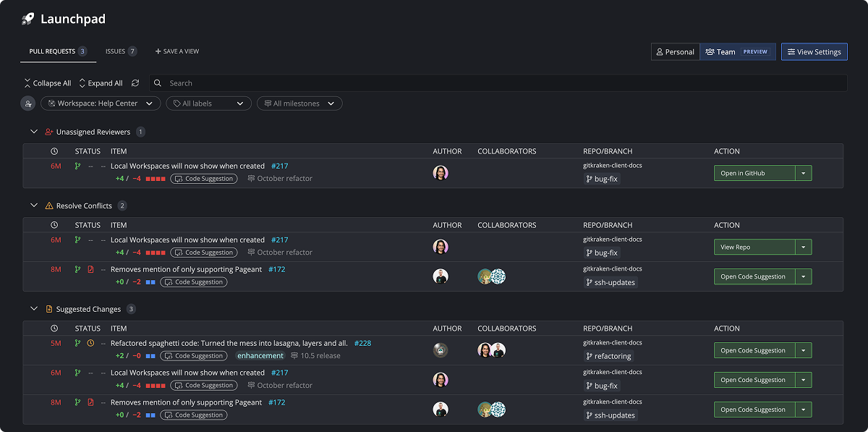
Task: Open the #228 pull request link
Action: click(362, 343)
